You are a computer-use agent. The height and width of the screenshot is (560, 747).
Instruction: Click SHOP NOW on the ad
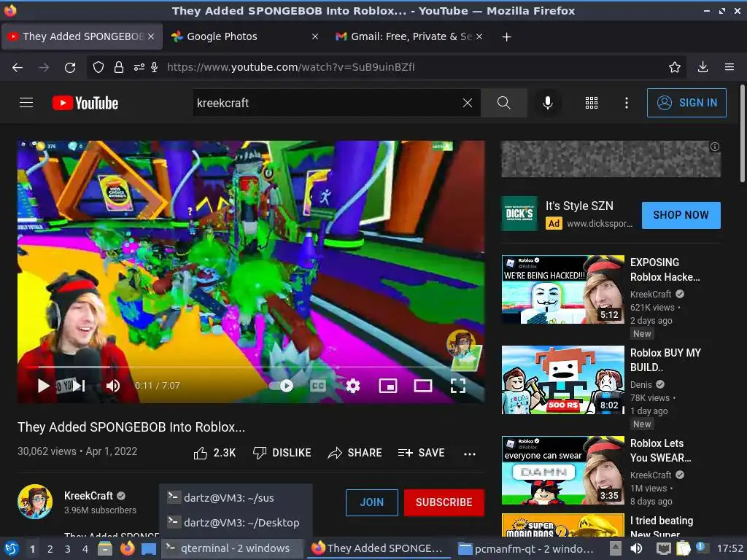point(681,215)
